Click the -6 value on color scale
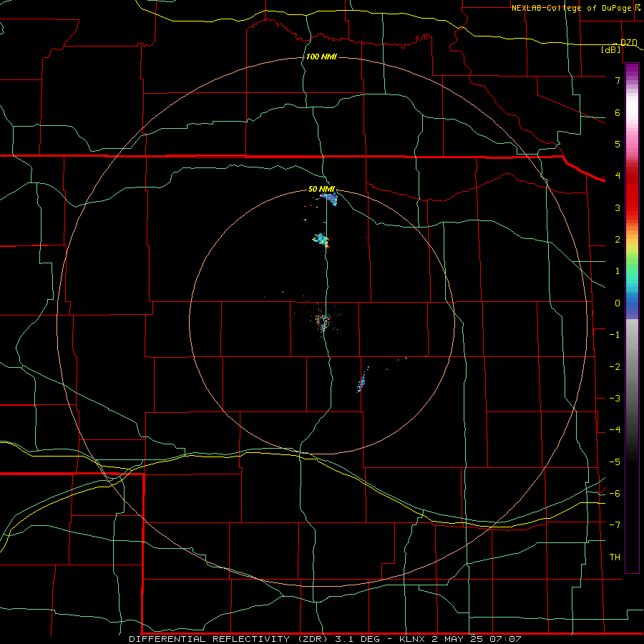 tap(615, 494)
